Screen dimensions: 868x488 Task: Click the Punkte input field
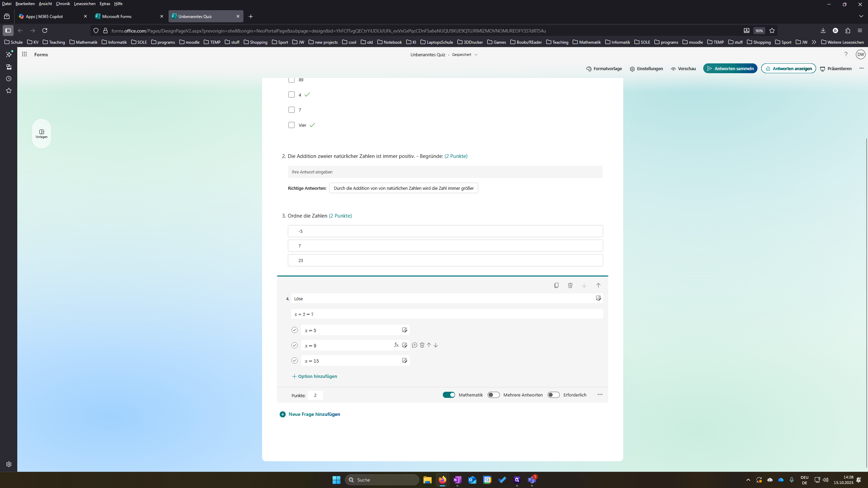coord(315,395)
